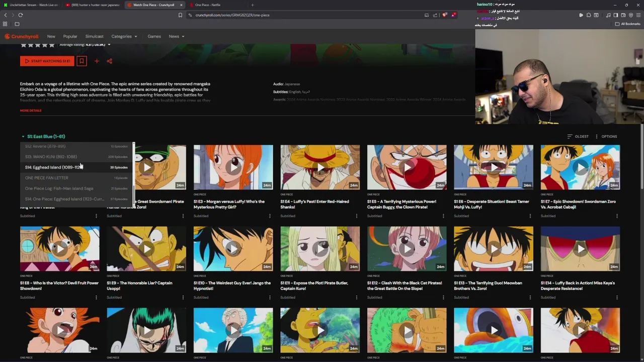This screenshot has width=644, height=362.
Task: Open the Brave wallet icon in the toolbar
Action: (623, 15)
